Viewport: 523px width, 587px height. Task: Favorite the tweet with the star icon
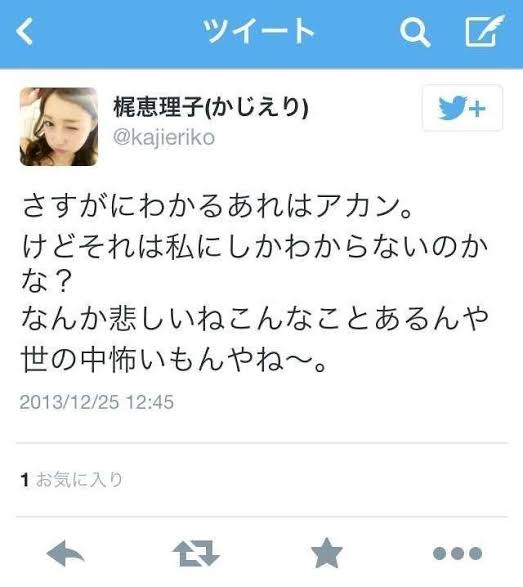coord(327,553)
